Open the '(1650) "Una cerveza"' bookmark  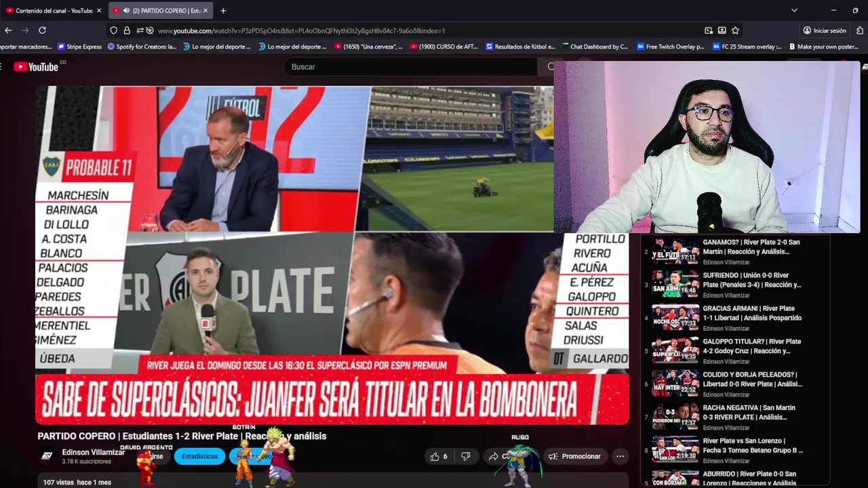[x=368, y=47]
